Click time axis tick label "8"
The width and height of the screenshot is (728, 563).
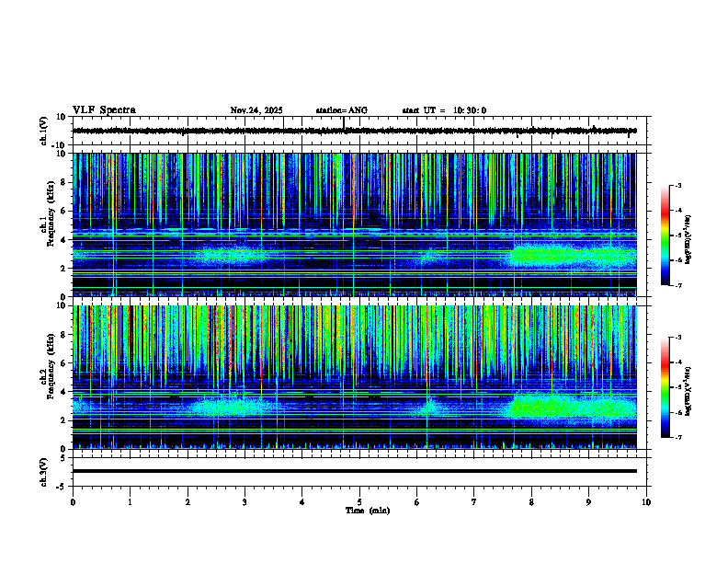click(x=531, y=502)
